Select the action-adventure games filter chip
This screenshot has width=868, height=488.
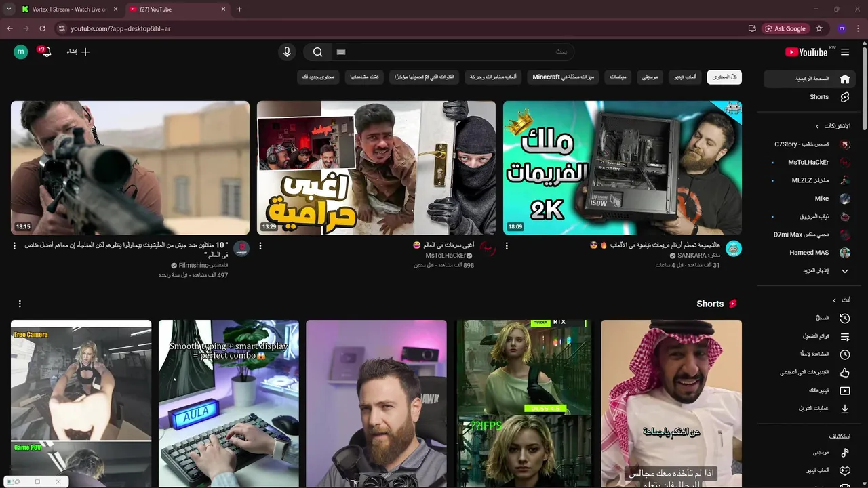click(494, 77)
